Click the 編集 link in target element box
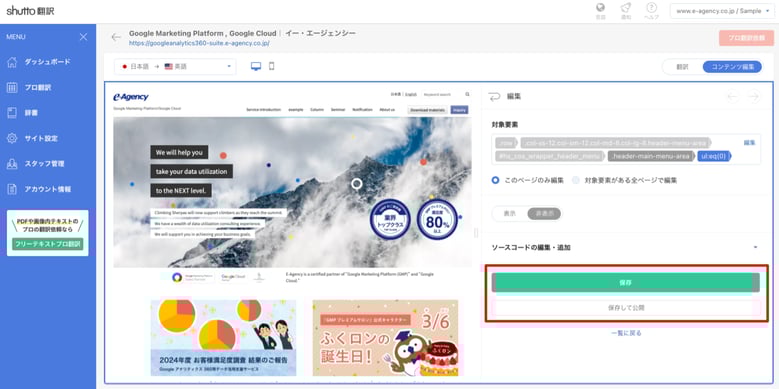The width and height of the screenshot is (779, 389). [749, 143]
